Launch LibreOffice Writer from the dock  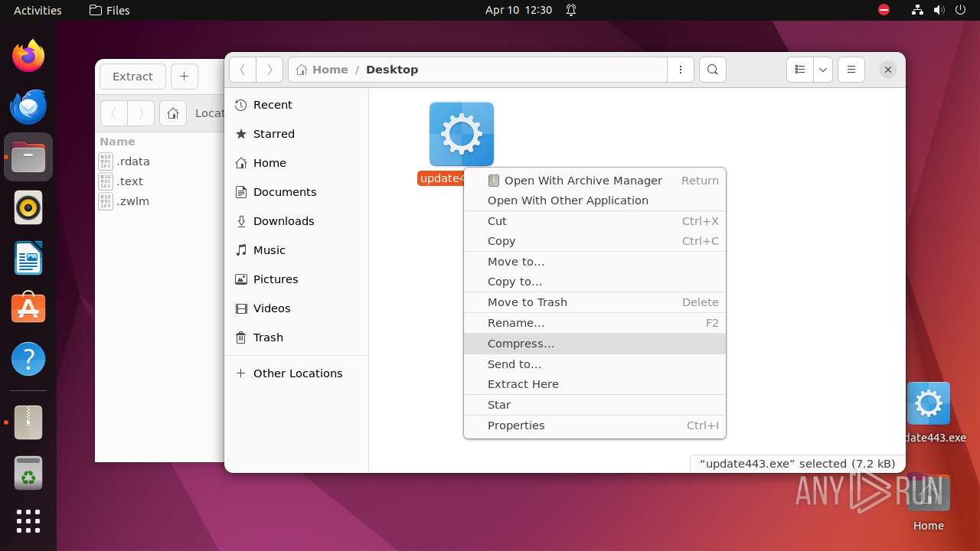(28, 258)
